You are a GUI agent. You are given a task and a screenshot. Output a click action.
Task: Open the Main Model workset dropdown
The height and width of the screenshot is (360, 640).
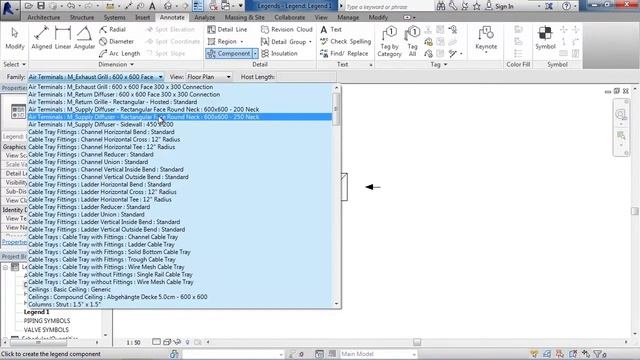[x=378, y=354]
